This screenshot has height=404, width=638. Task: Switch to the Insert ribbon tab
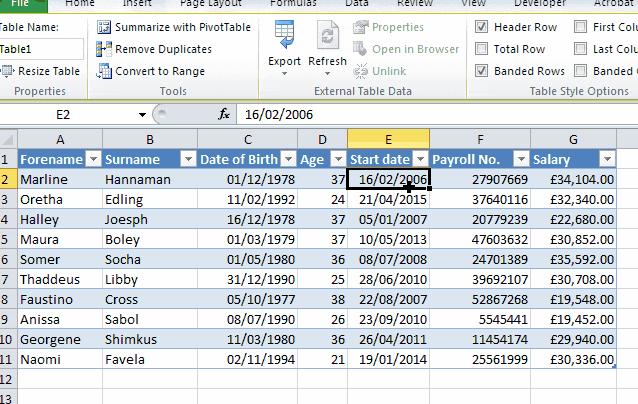[x=137, y=4]
